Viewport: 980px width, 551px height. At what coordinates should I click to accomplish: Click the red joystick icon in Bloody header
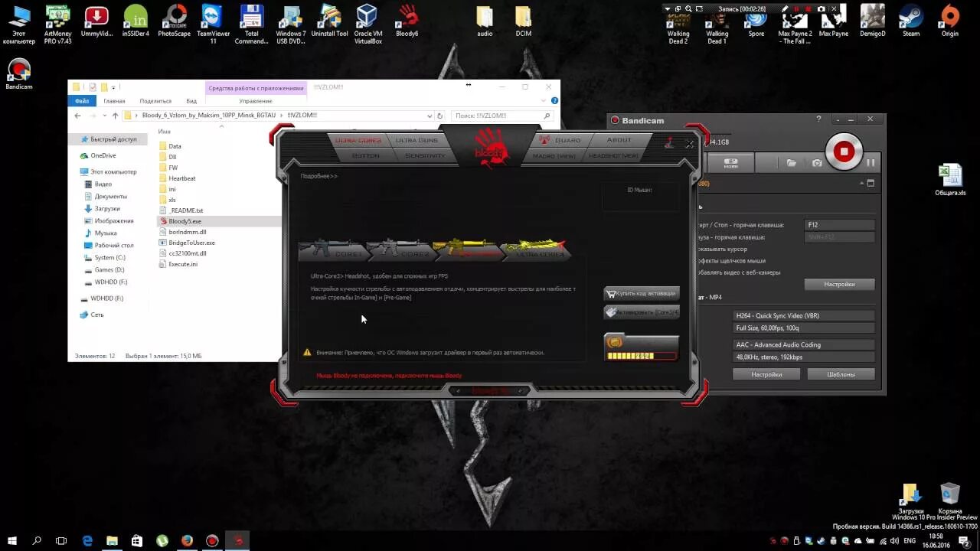pyautogui.click(x=669, y=142)
